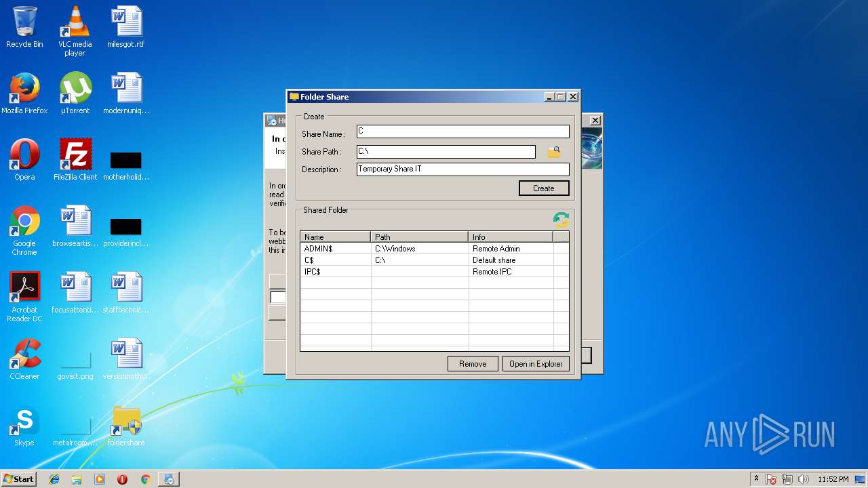
Task: Open the metalroom desktop file
Action: tap(75, 432)
